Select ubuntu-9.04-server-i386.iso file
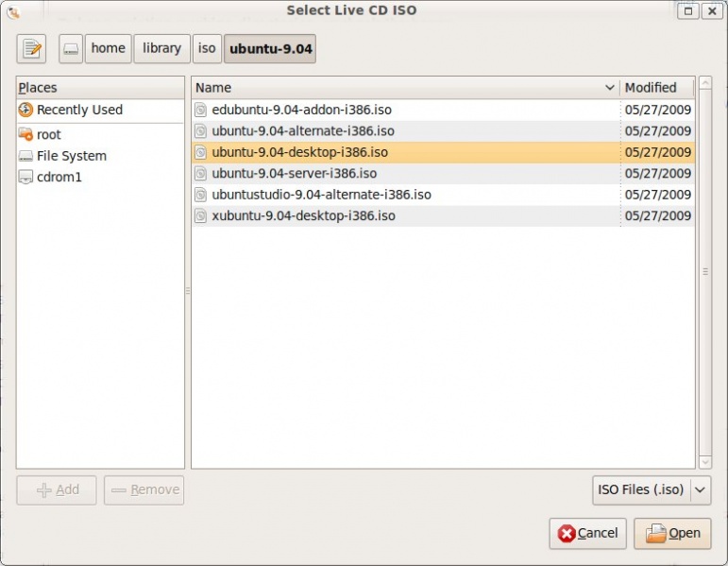 tap(294, 173)
